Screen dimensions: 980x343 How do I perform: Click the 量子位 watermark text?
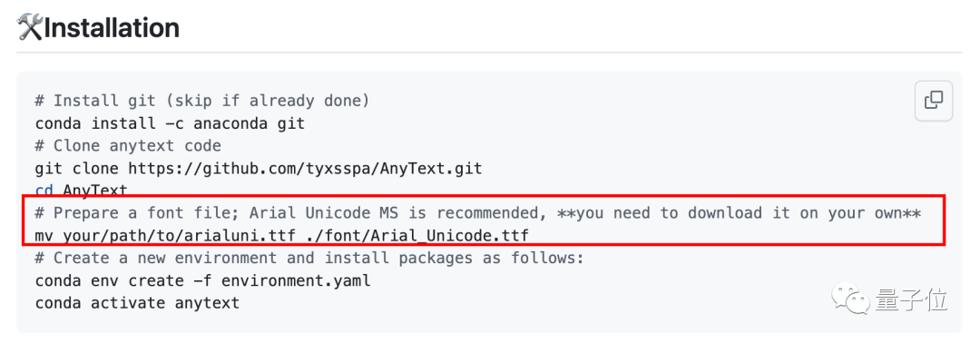click(x=910, y=301)
